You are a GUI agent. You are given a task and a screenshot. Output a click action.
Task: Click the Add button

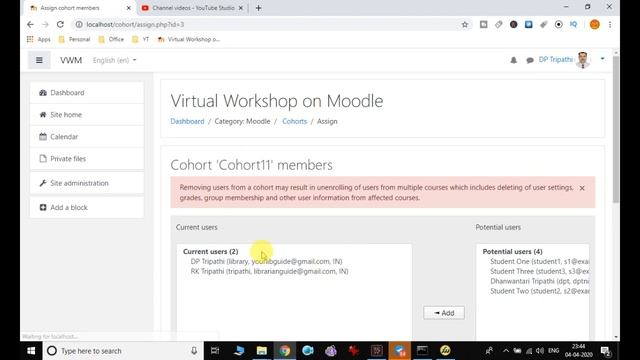[x=444, y=313]
